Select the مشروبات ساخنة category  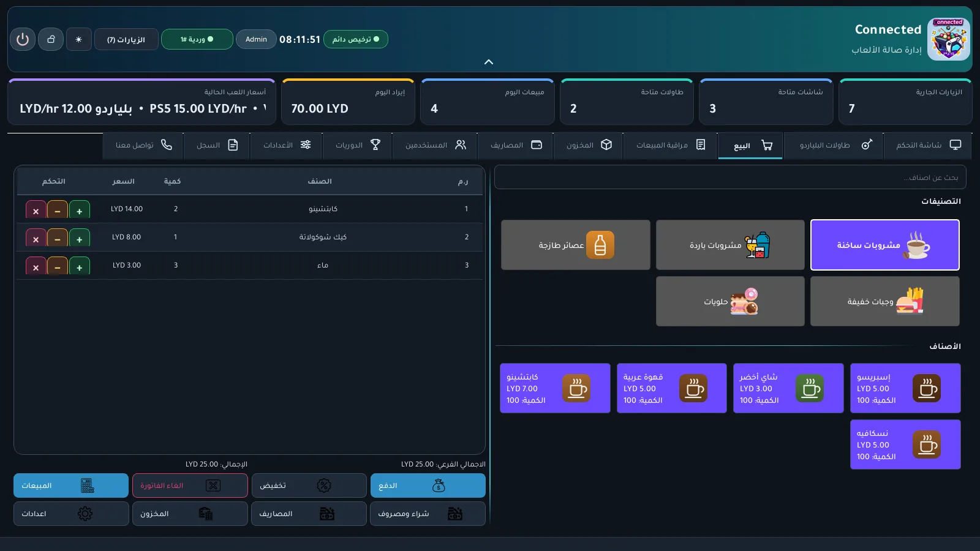coord(885,245)
